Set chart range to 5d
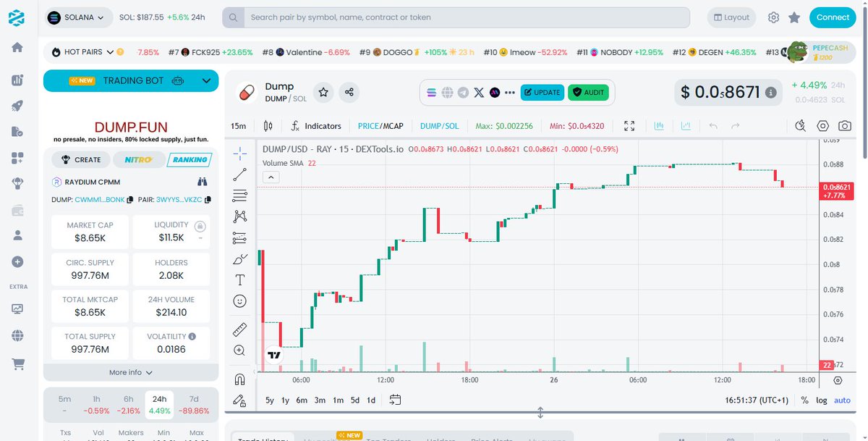 (x=355, y=400)
